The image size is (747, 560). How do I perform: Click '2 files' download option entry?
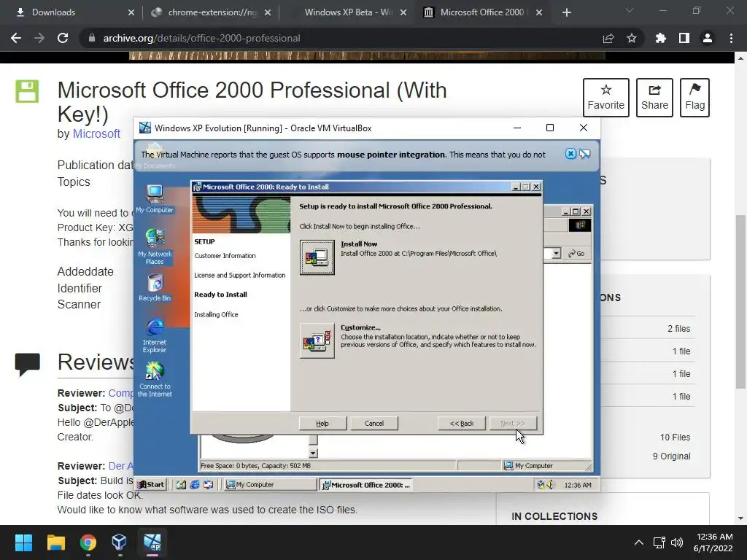click(x=679, y=329)
